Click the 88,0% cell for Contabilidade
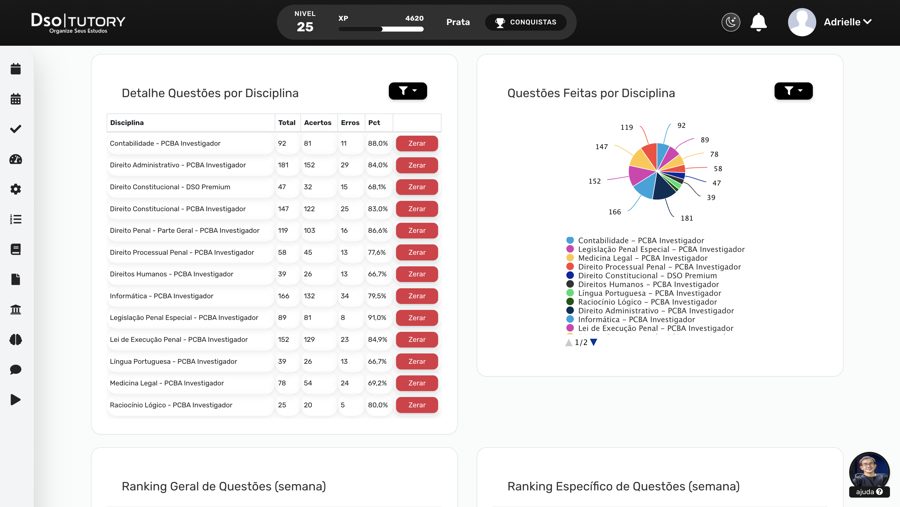 [x=378, y=144]
